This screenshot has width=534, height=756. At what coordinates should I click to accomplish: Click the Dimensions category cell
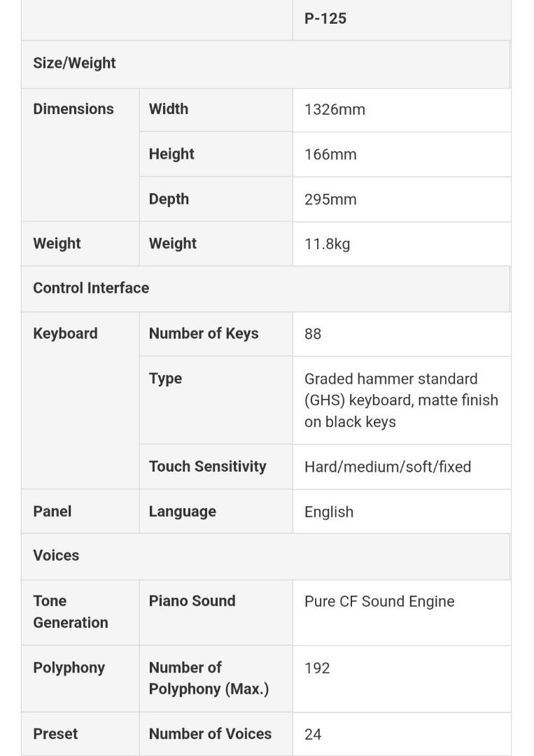pyautogui.click(x=73, y=109)
